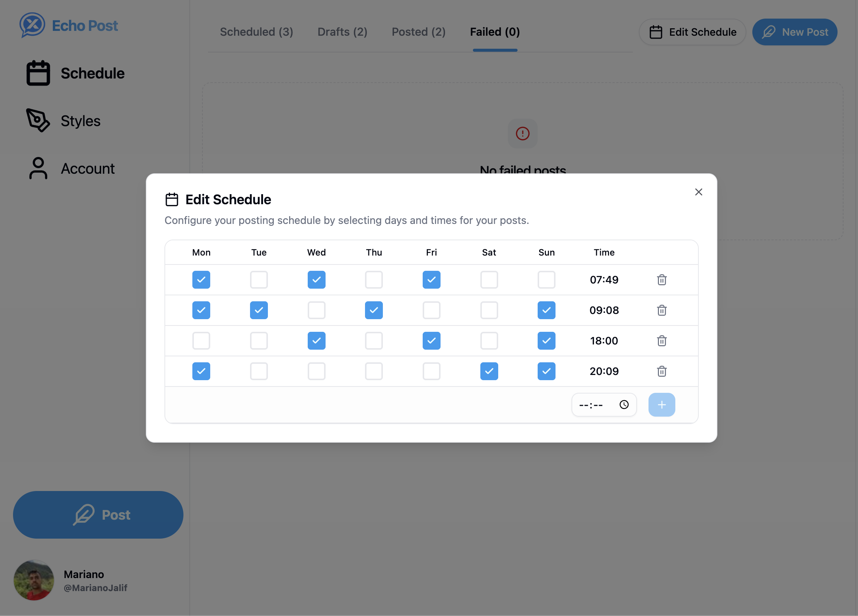Open Styles from the sidebar
Image resolution: width=858 pixels, height=616 pixels.
click(80, 121)
